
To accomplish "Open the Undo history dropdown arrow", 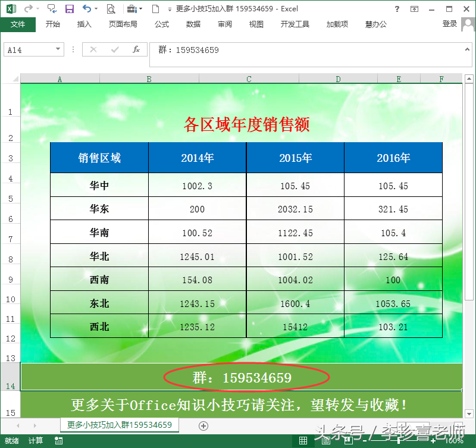I will click(96, 8).
